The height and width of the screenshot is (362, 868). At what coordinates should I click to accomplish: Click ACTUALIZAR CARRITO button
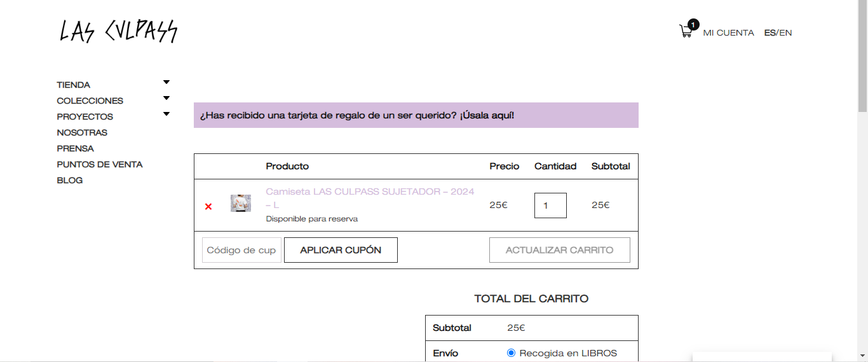(x=560, y=250)
